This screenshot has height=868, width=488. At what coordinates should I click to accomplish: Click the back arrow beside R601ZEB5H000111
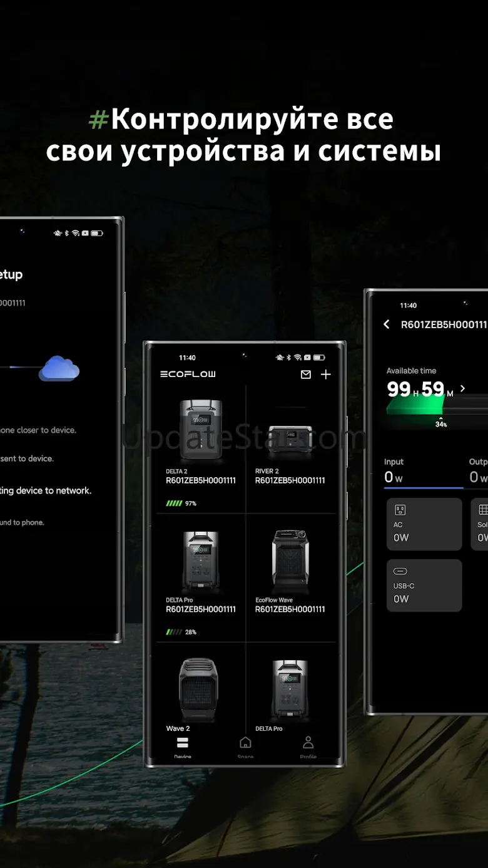coord(386,324)
